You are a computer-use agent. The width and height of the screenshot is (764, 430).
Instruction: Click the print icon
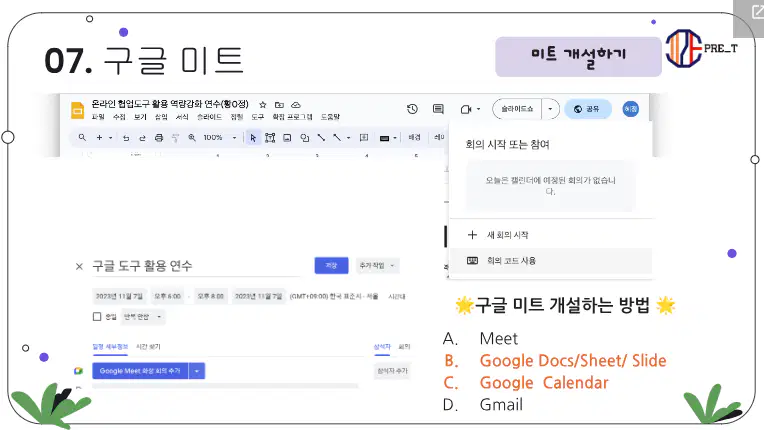coord(159,138)
